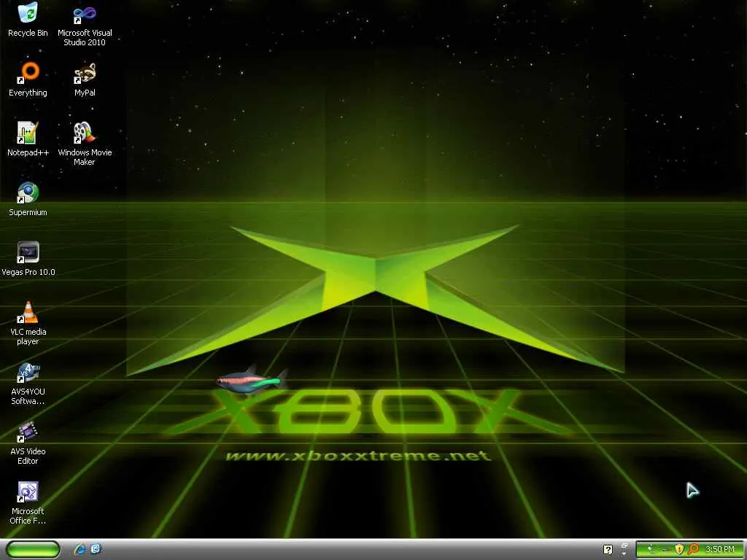This screenshot has height=560, width=747.
Task: Click the Everything magnifier tray icon
Action: click(x=693, y=549)
